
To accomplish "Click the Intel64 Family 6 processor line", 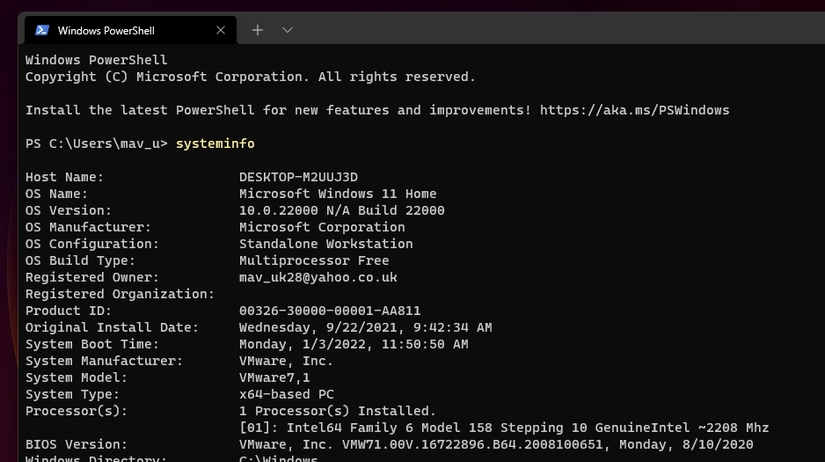I will coord(504,428).
